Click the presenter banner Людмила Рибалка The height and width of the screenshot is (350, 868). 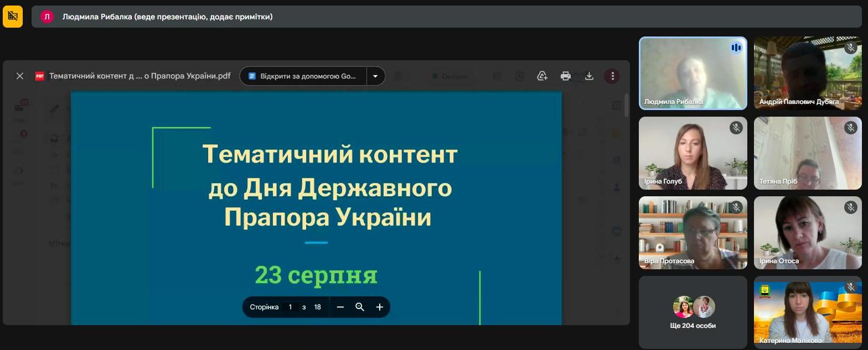point(167,17)
